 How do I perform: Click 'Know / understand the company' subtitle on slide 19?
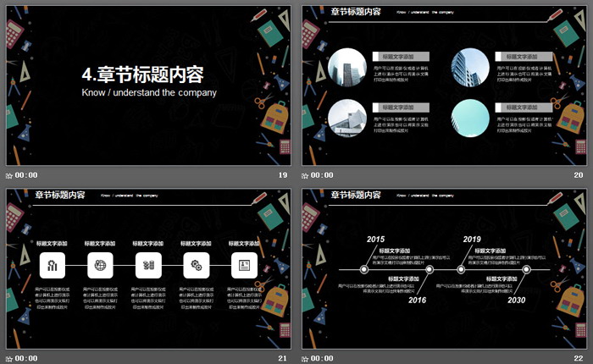149,93
